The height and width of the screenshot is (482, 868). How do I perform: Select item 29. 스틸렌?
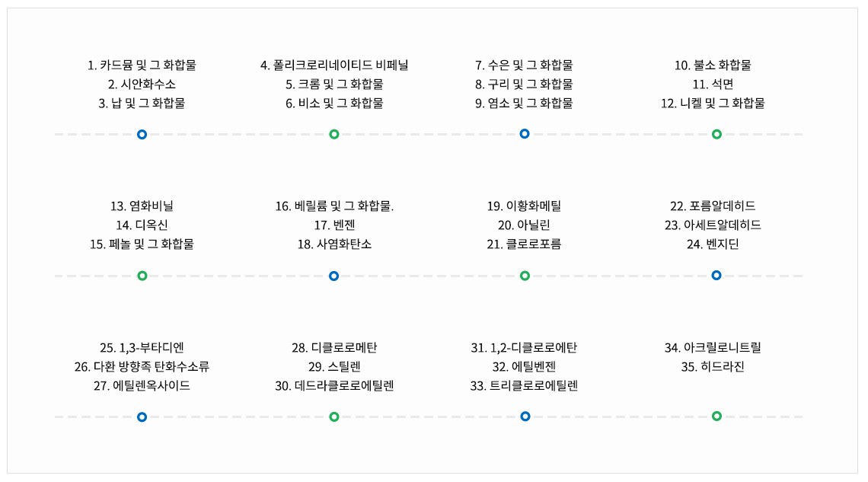point(334,367)
